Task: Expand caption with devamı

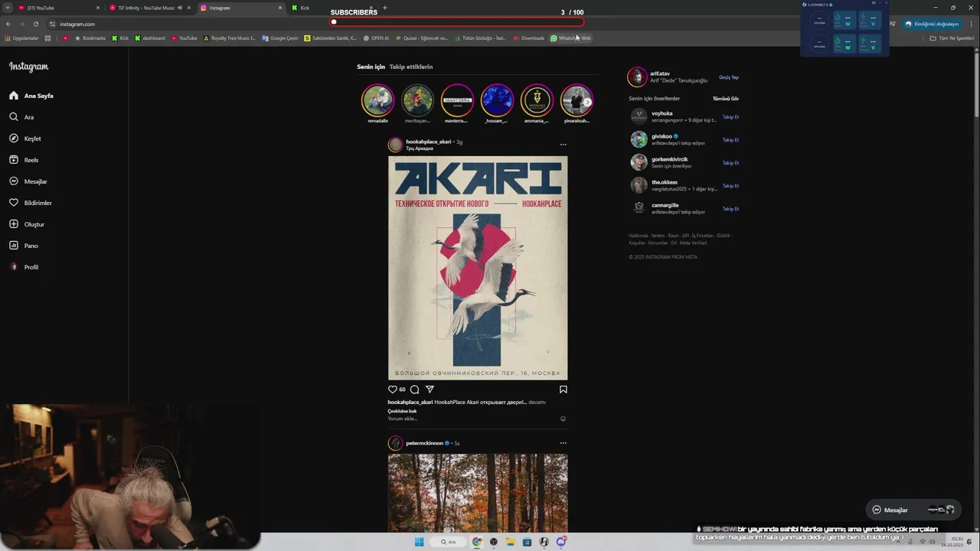Action: pos(537,402)
